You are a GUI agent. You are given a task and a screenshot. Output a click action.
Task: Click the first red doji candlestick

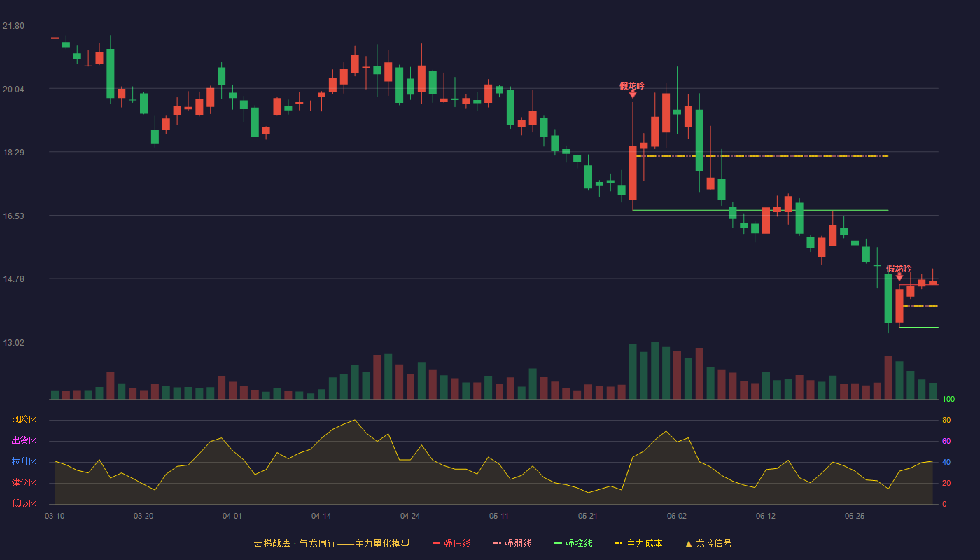coord(55,38)
